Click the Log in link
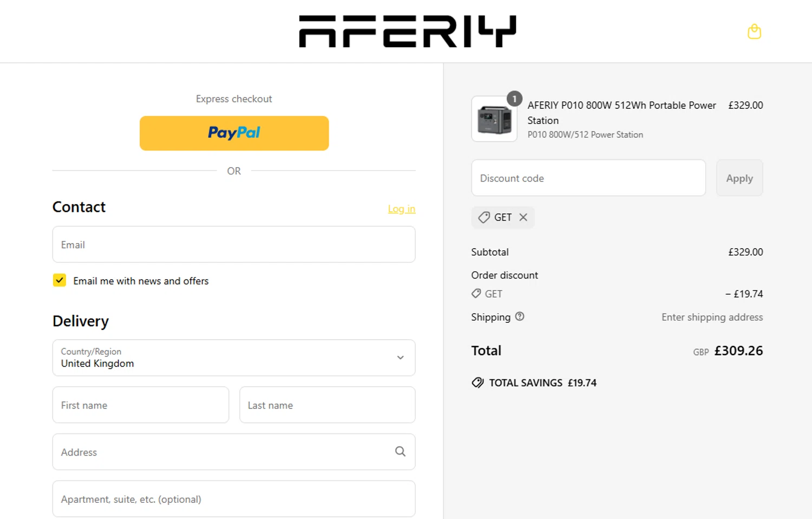The image size is (812, 519). (x=401, y=209)
